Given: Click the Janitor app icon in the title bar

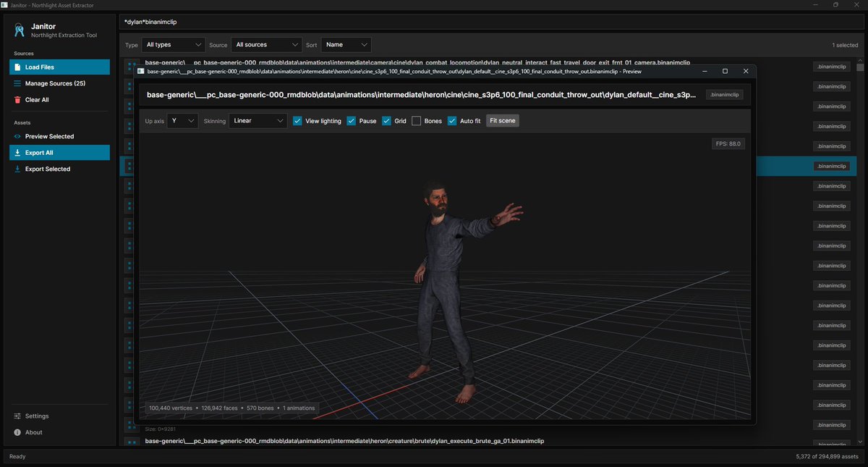Looking at the screenshot, I should 6,5.
